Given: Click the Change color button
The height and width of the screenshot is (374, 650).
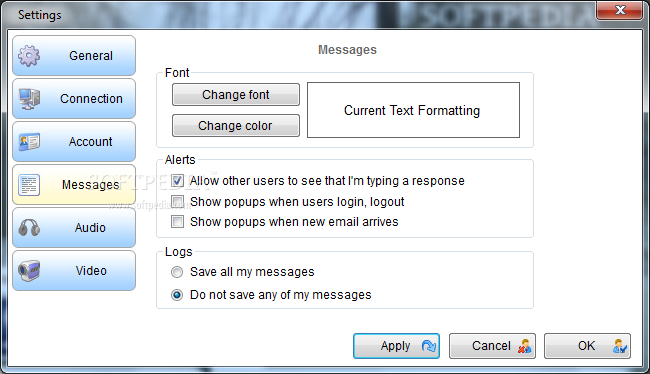Looking at the screenshot, I should click(x=236, y=126).
